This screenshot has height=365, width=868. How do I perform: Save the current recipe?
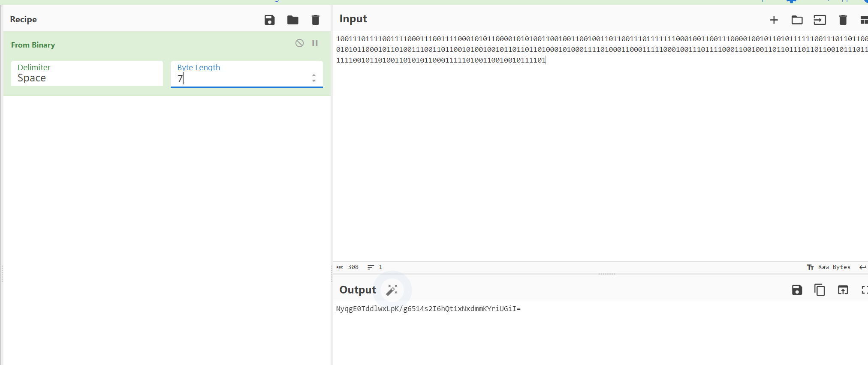tap(269, 20)
